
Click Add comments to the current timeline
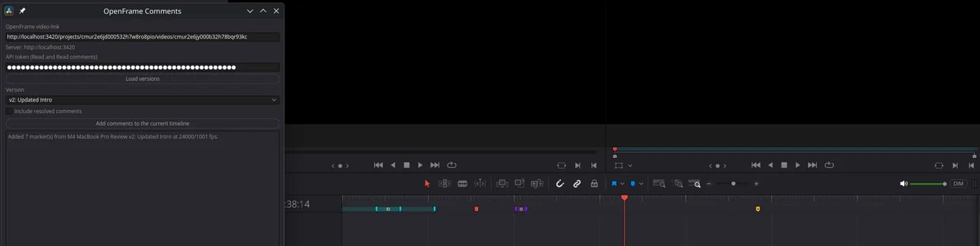click(143, 123)
